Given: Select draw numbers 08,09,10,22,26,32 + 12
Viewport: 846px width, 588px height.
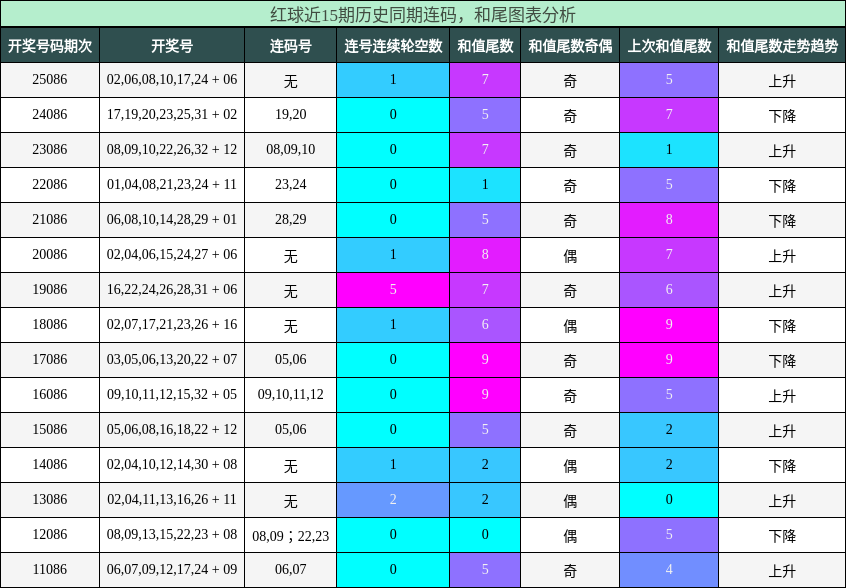Looking at the screenshot, I should coord(172,150).
